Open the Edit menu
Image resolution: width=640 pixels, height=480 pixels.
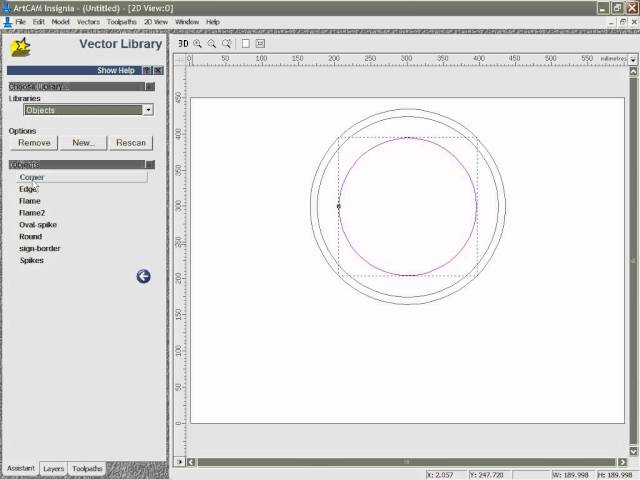click(39, 22)
